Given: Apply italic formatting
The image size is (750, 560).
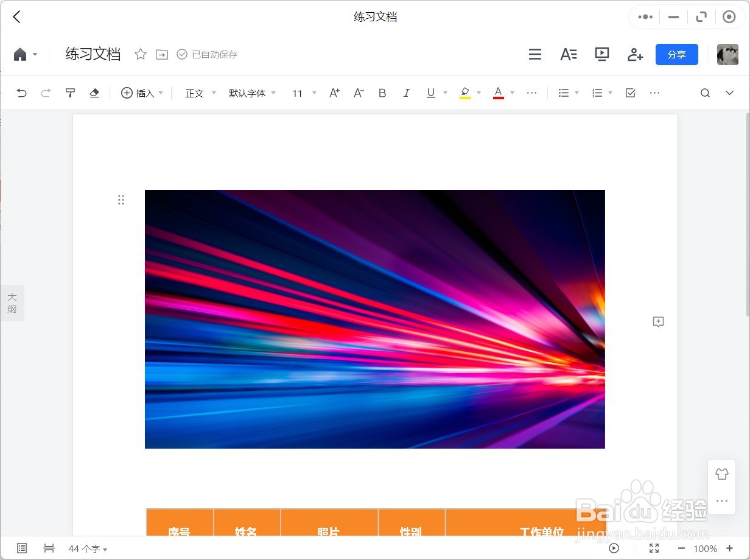Looking at the screenshot, I should (406, 93).
